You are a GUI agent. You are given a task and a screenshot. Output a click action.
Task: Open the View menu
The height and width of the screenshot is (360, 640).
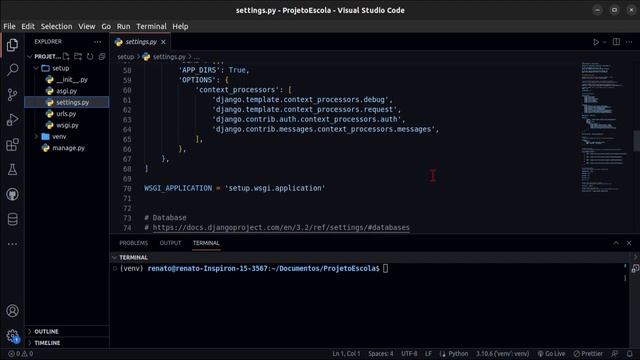[87, 27]
